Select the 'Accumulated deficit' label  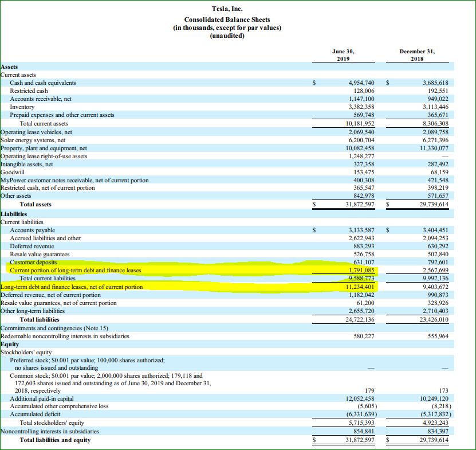pyautogui.click(x=35, y=414)
